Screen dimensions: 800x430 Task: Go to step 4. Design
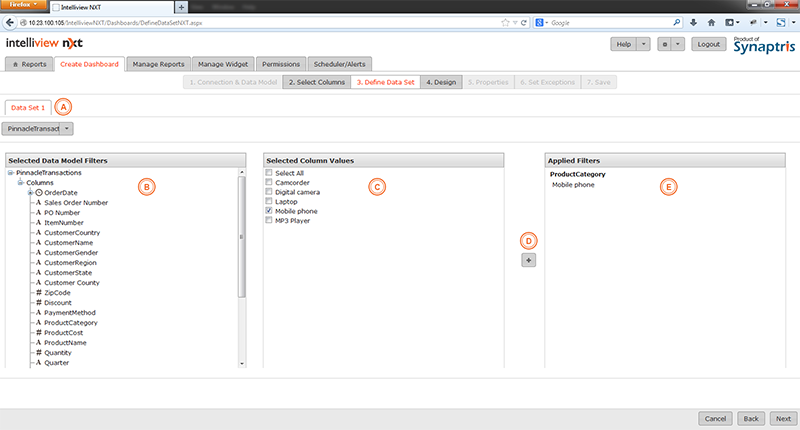[439, 82]
